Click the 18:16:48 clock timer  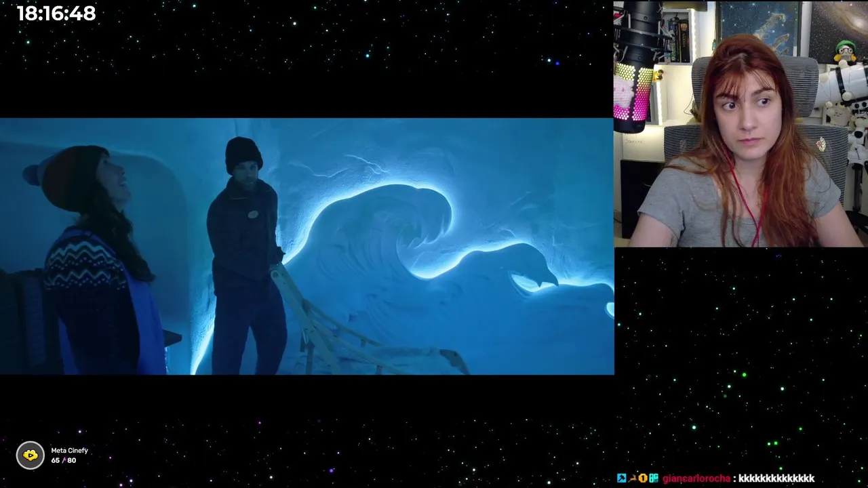(56, 14)
